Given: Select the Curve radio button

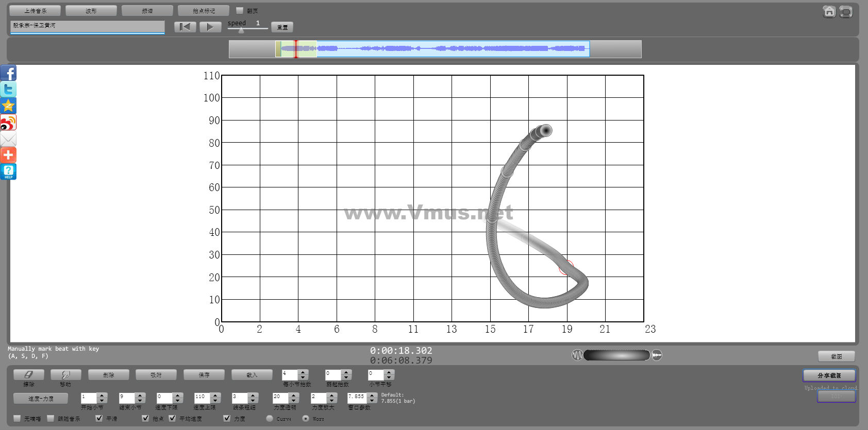Looking at the screenshot, I should (270, 418).
